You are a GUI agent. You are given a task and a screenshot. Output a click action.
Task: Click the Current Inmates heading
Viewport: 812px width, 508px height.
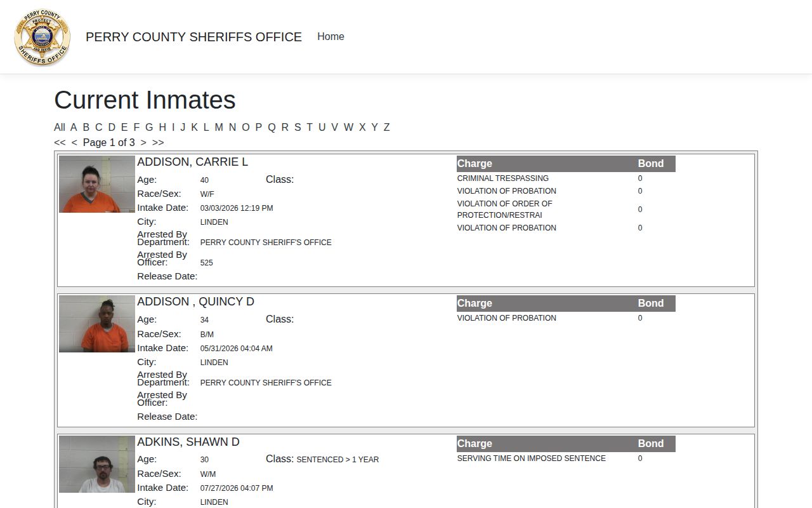point(145,100)
